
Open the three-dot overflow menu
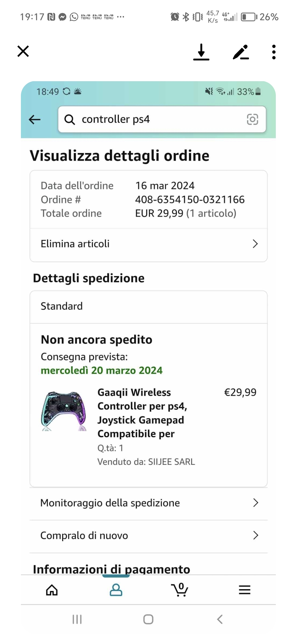pos(274,52)
